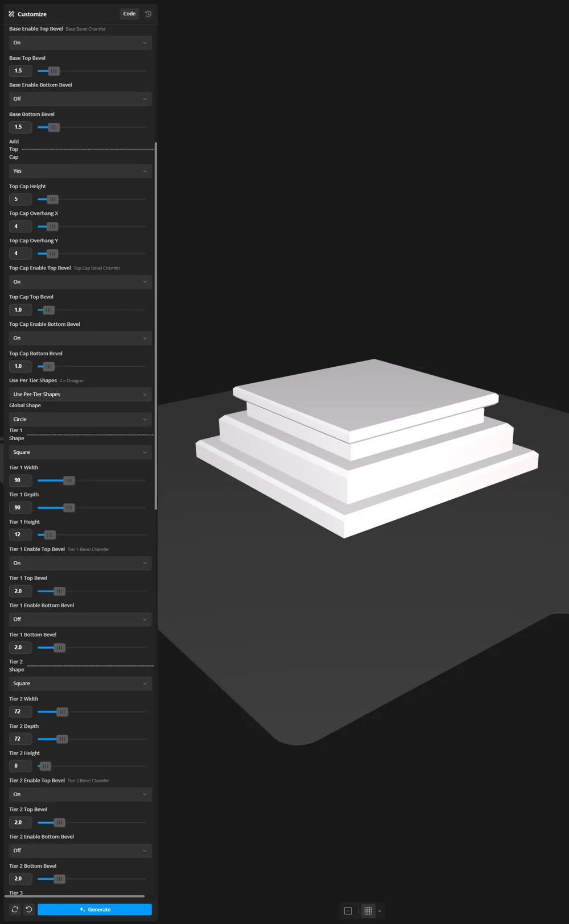This screenshot has width=569, height=924.
Task: Click the Tier 1 Height slider handle
Action: (x=50, y=534)
